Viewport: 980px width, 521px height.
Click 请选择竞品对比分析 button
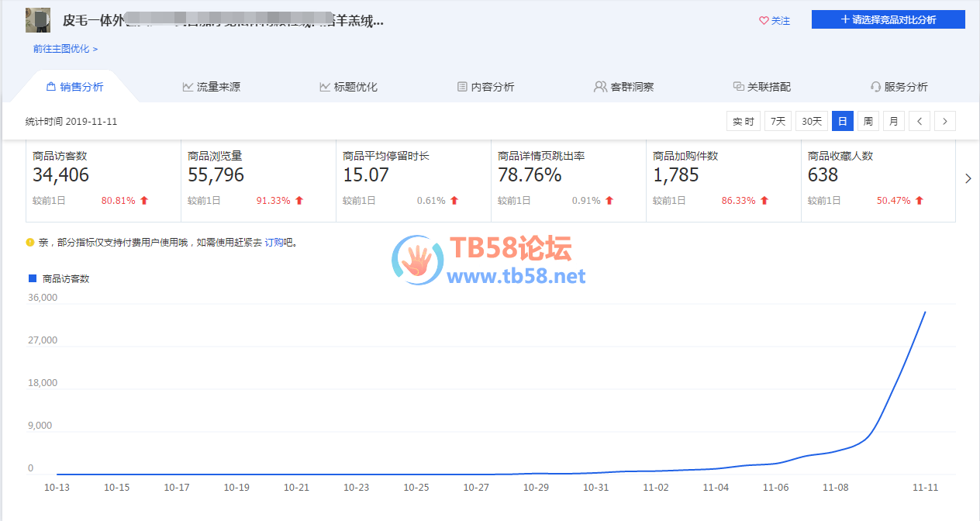[888, 19]
